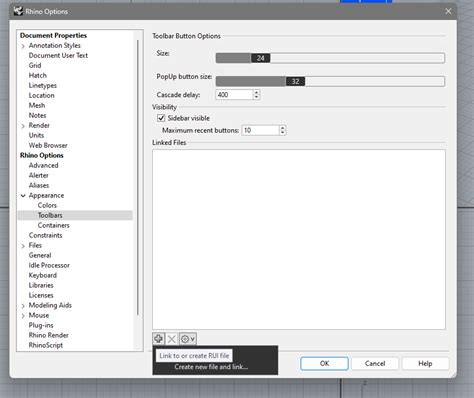This screenshot has width=474, height=398.
Task: Click the Modeling Aids tree label
Action: (x=50, y=305)
